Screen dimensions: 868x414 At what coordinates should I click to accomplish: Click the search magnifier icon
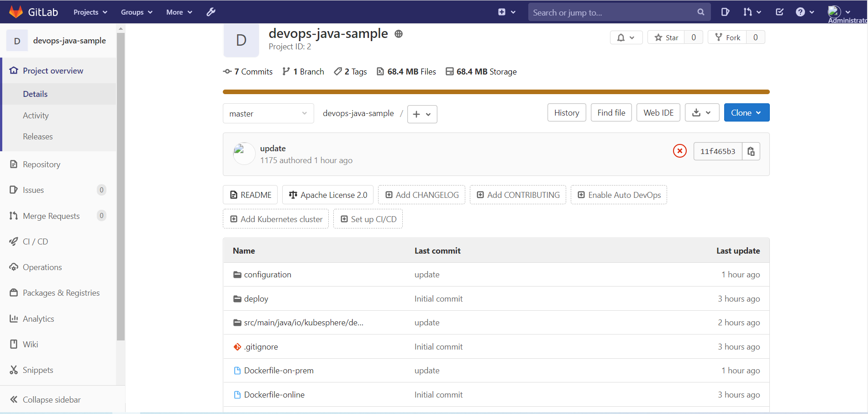point(700,12)
